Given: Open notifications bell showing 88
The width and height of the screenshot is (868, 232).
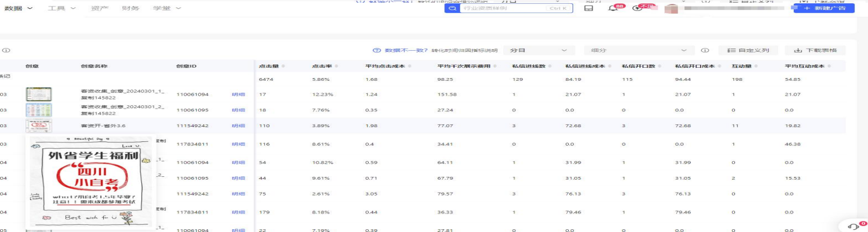Looking at the screenshot, I should (613, 8).
